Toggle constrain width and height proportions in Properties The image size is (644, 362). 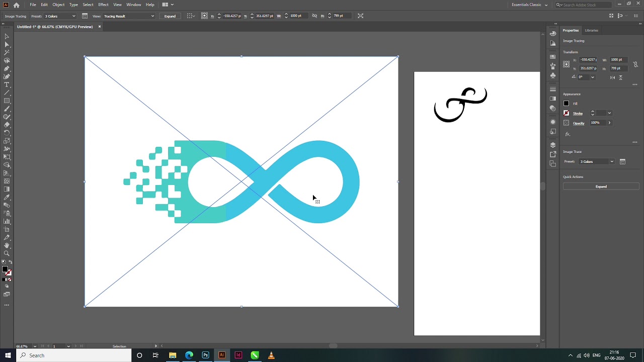[x=635, y=64]
